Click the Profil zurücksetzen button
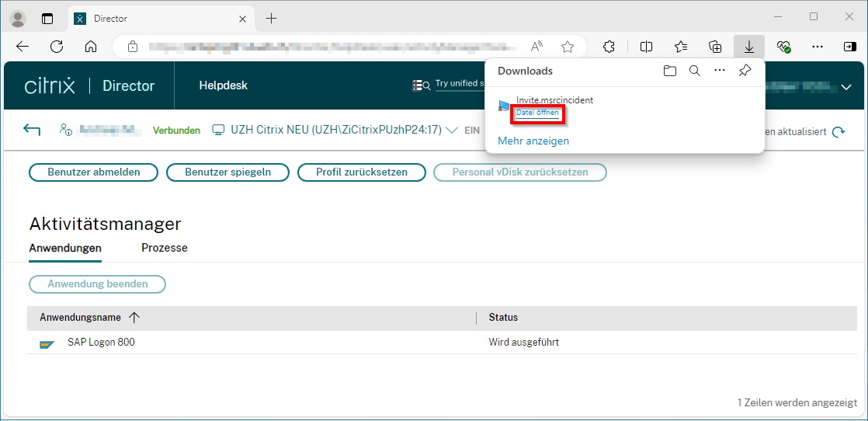 pyautogui.click(x=361, y=172)
